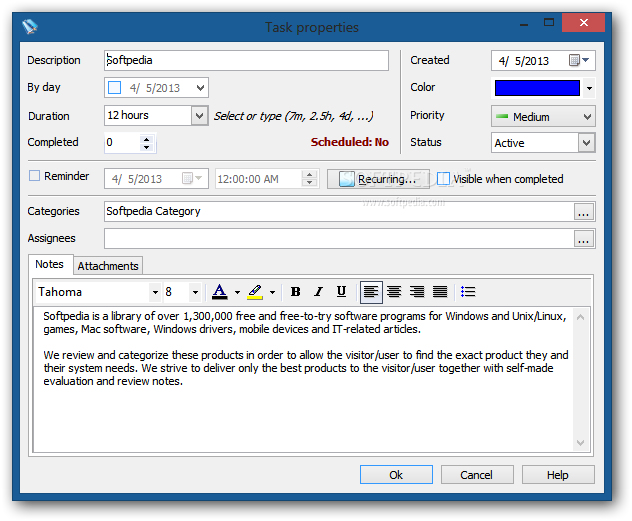Click the highlight color marker icon

coord(255,292)
